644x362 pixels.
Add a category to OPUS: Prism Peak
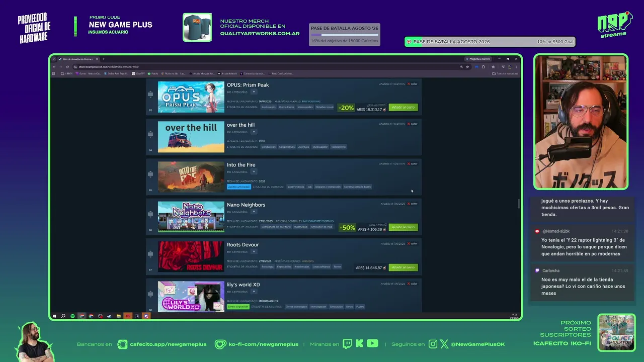[x=254, y=92]
